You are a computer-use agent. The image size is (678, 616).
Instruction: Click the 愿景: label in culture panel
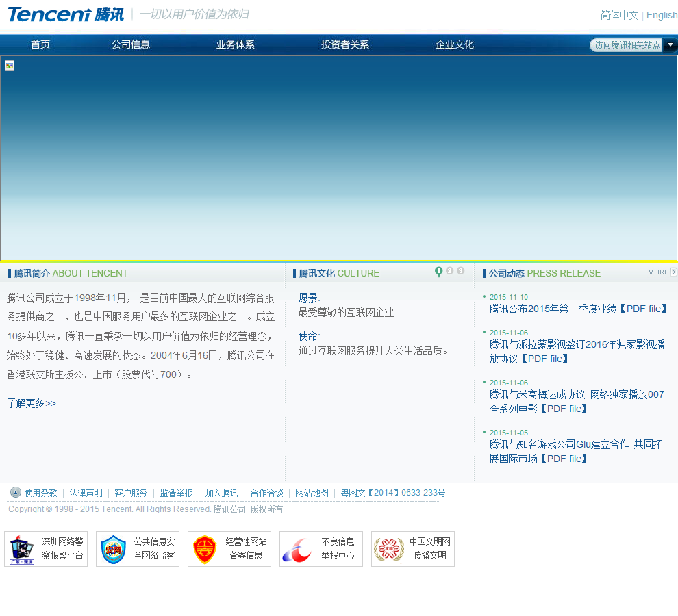point(309,298)
